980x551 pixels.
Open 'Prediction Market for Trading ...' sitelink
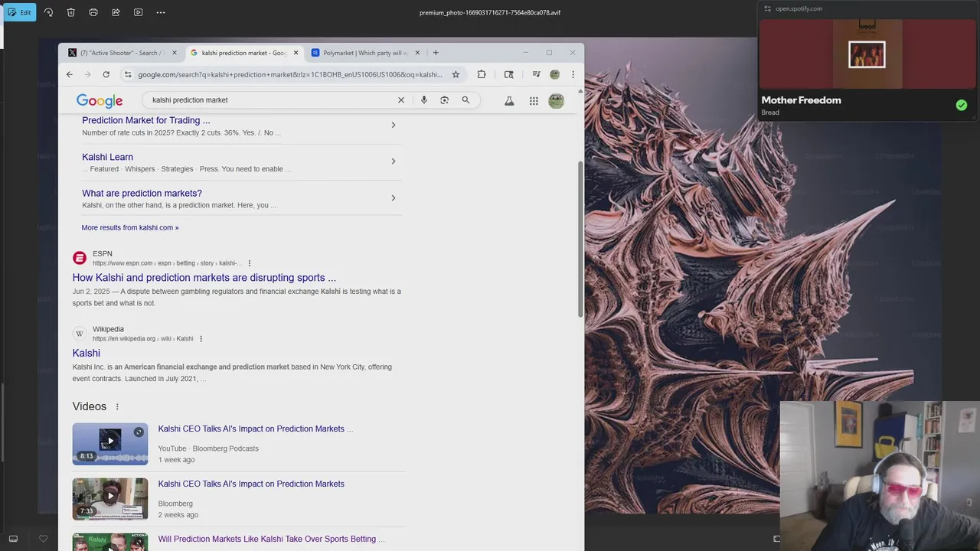tap(145, 120)
